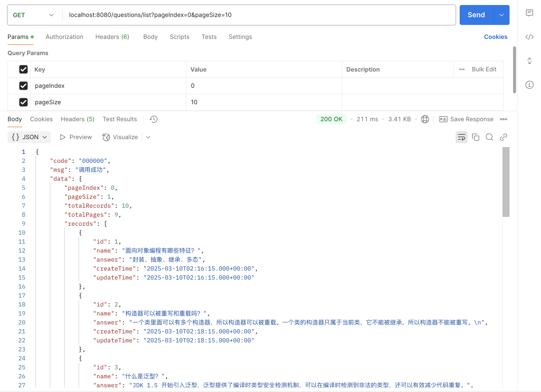Open the comments panel
Viewport: 541px width, 392px height.
click(530, 13)
